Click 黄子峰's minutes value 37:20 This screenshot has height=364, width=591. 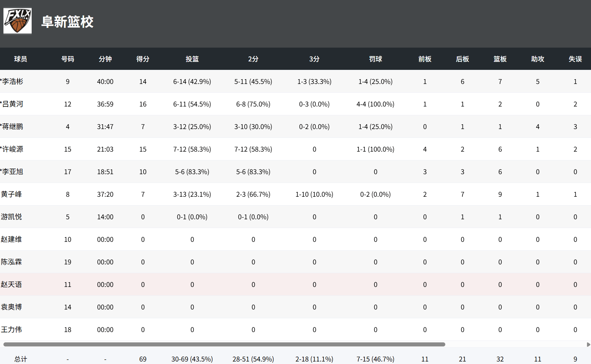pyautogui.click(x=105, y=195)
